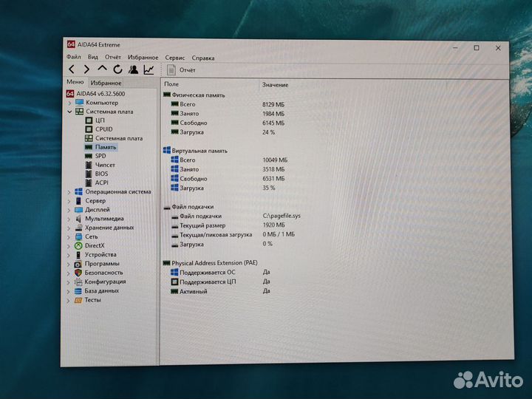Click the Устройства icon in tree
Image resolution: width=532 pixels, height=399 pixels.
[78, 254]
